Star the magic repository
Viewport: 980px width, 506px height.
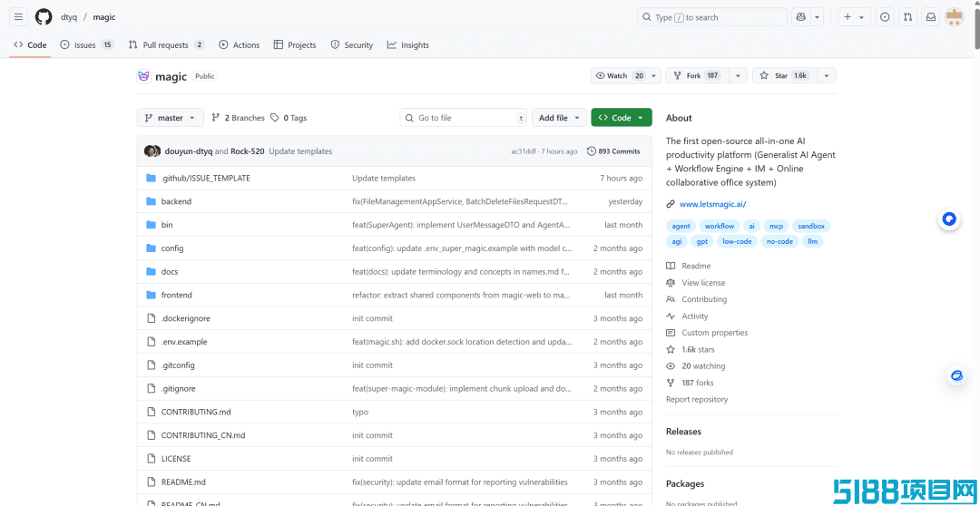(x=784, y=75)
